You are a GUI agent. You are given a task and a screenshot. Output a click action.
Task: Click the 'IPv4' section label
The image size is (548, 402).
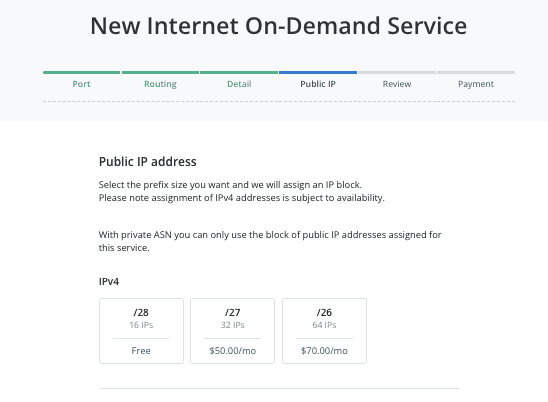(109, 281)
